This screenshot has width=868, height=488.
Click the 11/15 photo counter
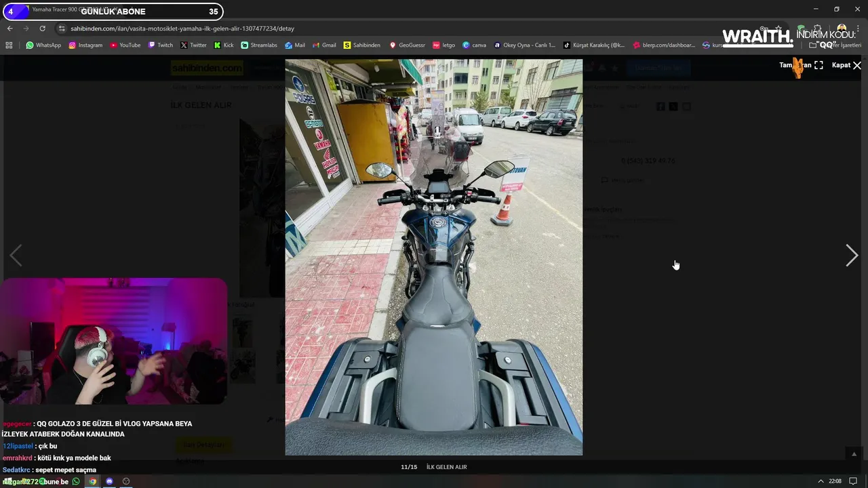(409, 467)
